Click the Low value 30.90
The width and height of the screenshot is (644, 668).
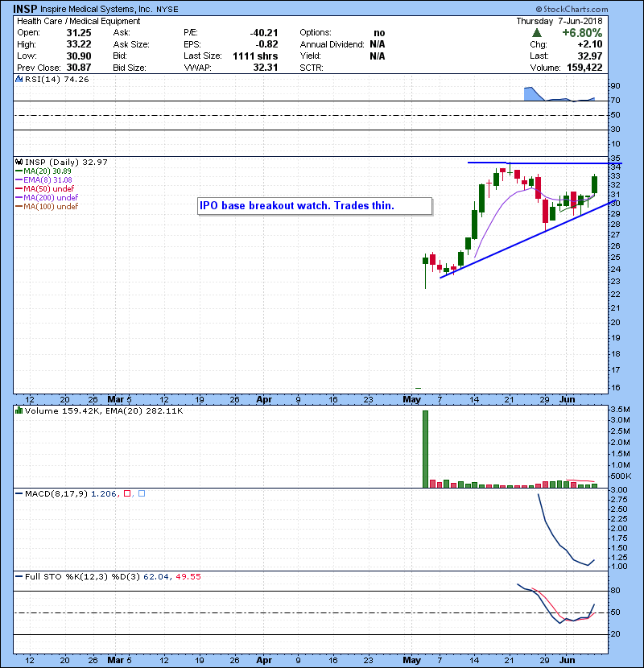(79, 56)
